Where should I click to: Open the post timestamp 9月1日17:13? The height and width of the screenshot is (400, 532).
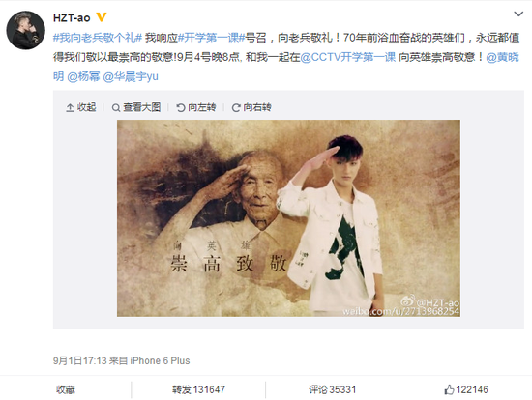[x=80, y=360]
